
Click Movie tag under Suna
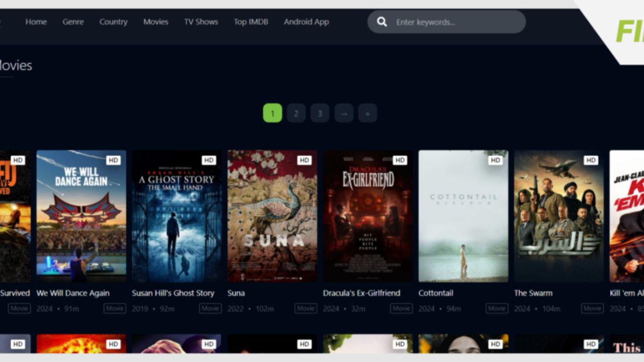click(x=306, y=309)
